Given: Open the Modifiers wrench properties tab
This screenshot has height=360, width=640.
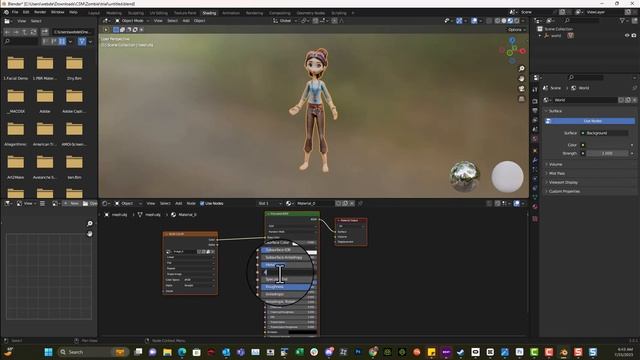Looking at the screenshot, I should tap(535, 160).
